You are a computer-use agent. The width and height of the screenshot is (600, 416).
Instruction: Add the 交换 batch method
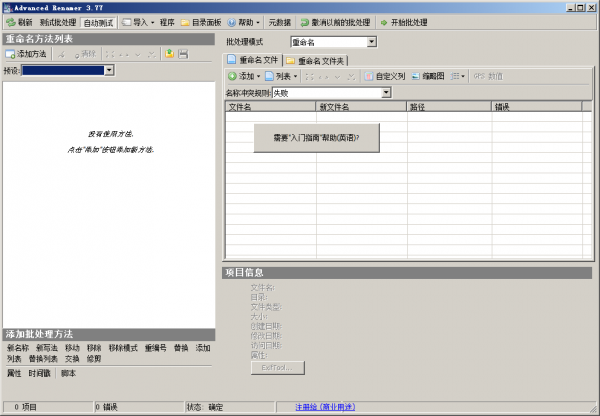[x=72, y=359]
